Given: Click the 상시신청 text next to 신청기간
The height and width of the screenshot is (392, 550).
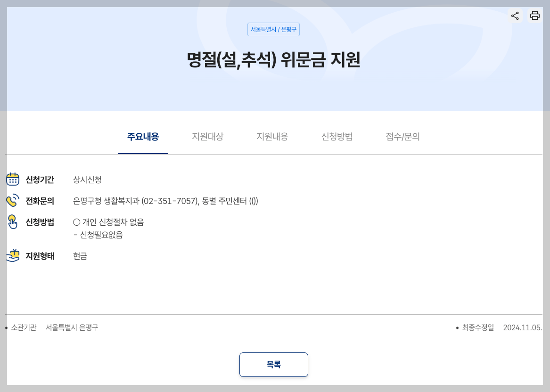Looking at the screenshot, I should pos(87,180).
